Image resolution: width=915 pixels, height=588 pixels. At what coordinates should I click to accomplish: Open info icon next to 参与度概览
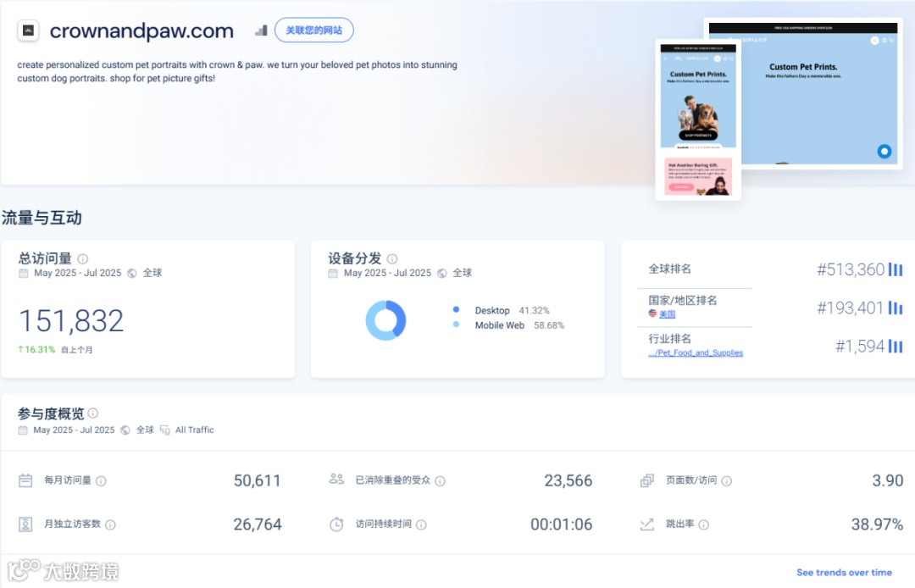coord(93,413)
